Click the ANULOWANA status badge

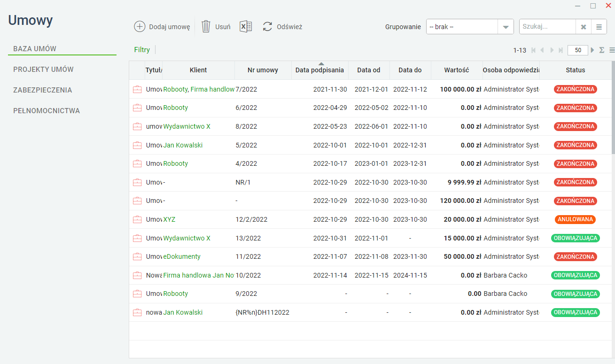pyautogui.click(x=575, y=219)
